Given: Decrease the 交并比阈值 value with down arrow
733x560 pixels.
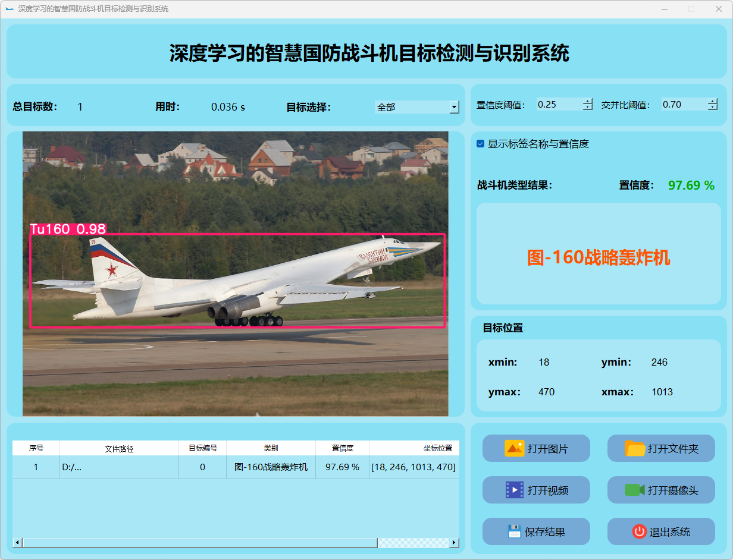Looking at the screenshot, I should [x=713, y=108].
